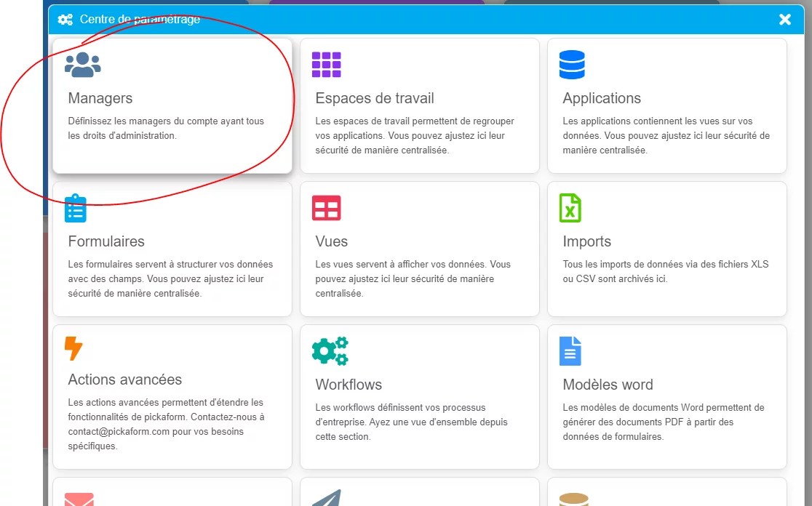This screenshot has height=506, width=812.
Task: Click the orange lightning bolt Actions avancées icon
Action: pyautogui.click(x=73, y=348)
